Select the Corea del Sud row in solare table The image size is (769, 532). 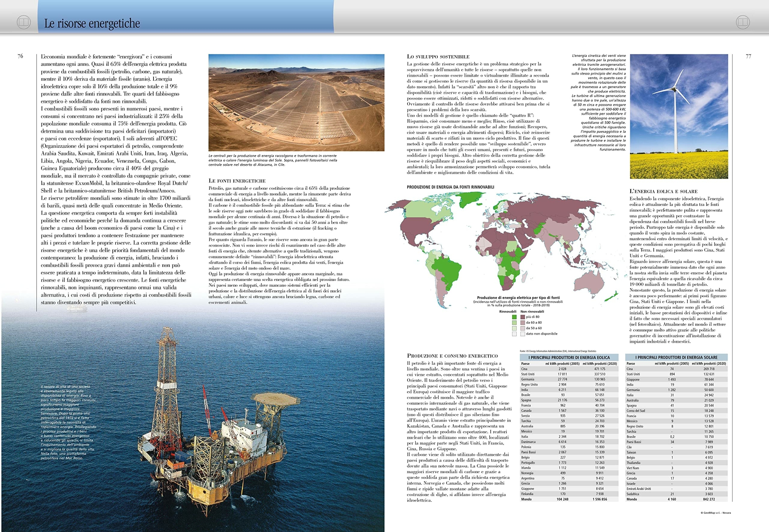(x=676, y=410)
